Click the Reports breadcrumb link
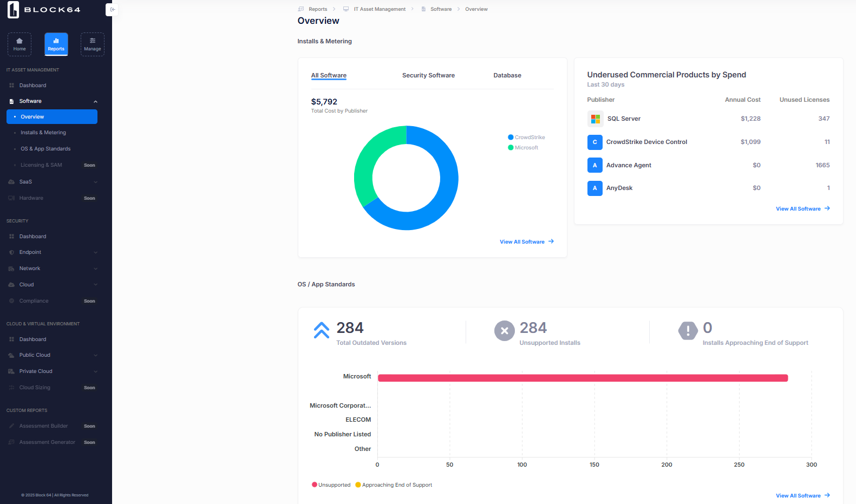Viewport: 856px width, 504px height. coord(318,9)
